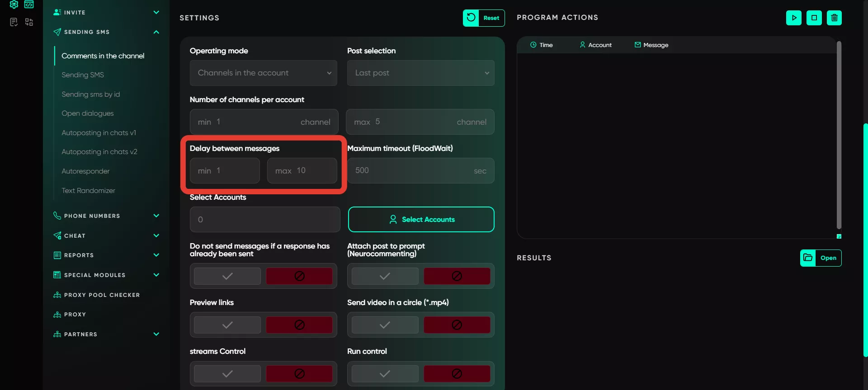Image resolution: width=868 pixels, height=390 pixels.
Task: Click the Select Accounts button
Action: coord(421,220)
